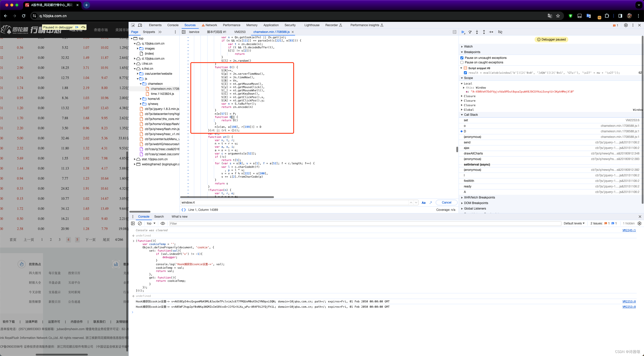This screenshot has height=356, width=644.
Task: Resume script execution in debugger toolbar
Action: tap(463, 32)
